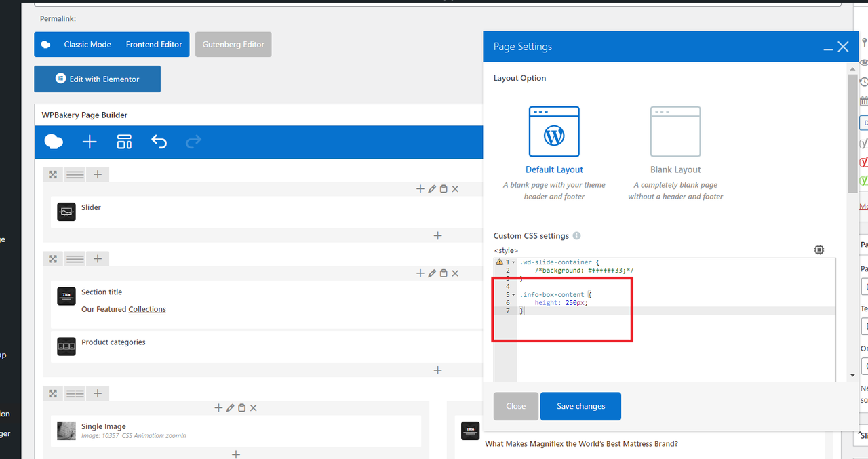Screen dimensions: 868x459
Task: Click the Edit with Elementor button
Action: click(97, 79)
